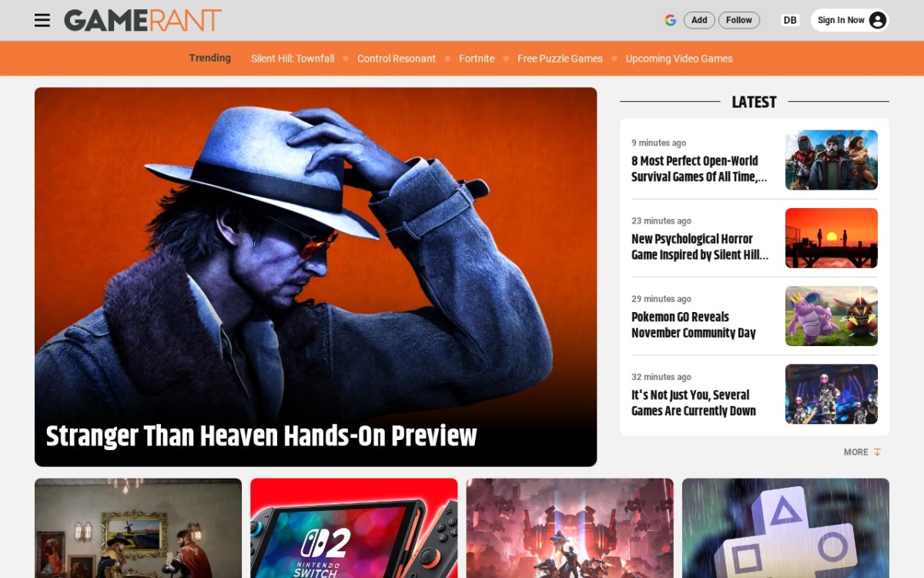Click the sunset horror game thumbnail
This screenshot has height=578, width=924.
tap(832, 238)
